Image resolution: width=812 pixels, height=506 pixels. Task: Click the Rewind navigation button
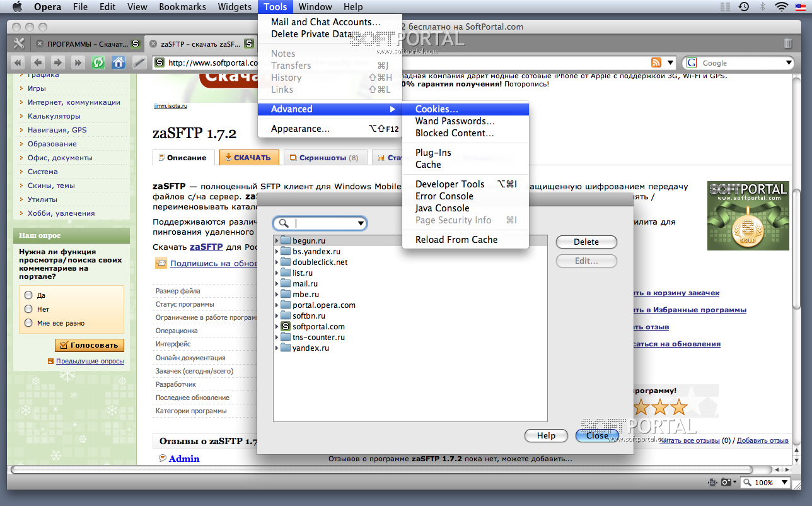point(18,62)
